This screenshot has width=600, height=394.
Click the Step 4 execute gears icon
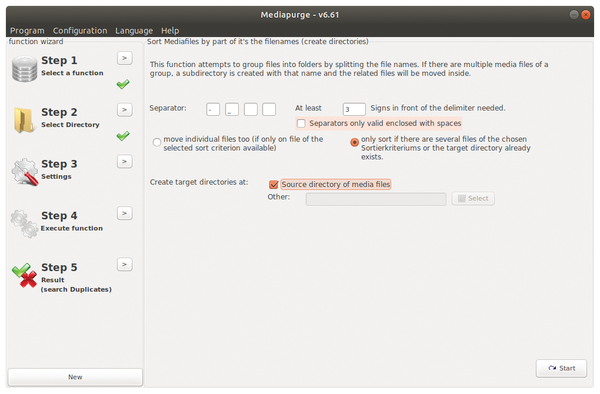tap(24, 224)
